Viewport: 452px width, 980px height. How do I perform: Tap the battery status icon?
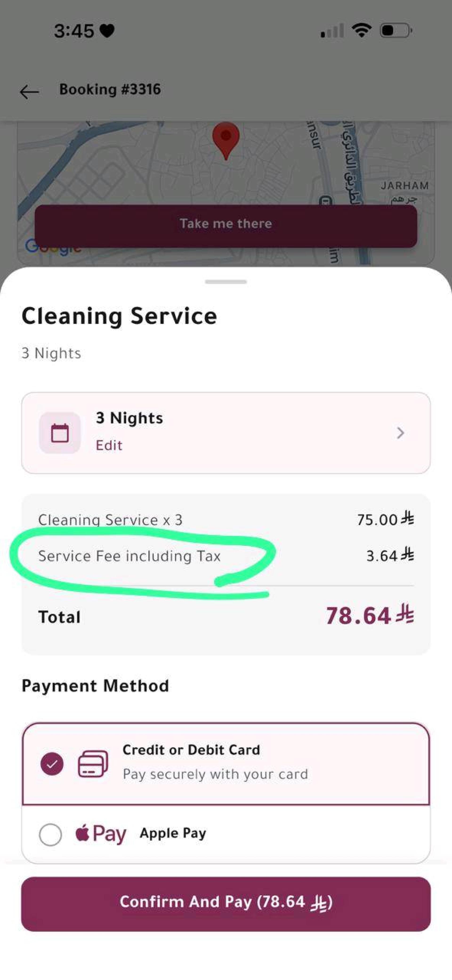pos(396,30)
